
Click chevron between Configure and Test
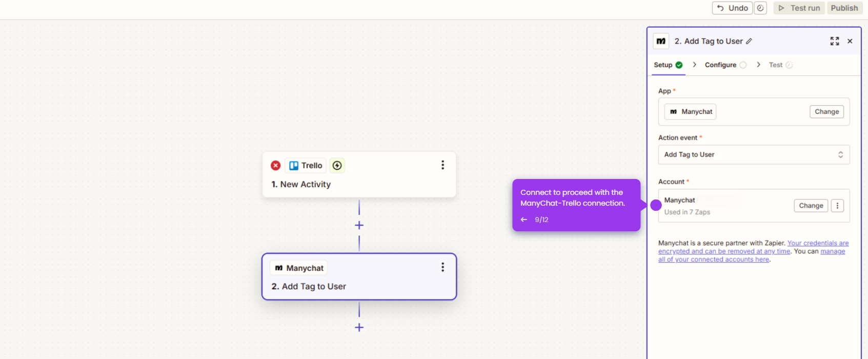758,65
